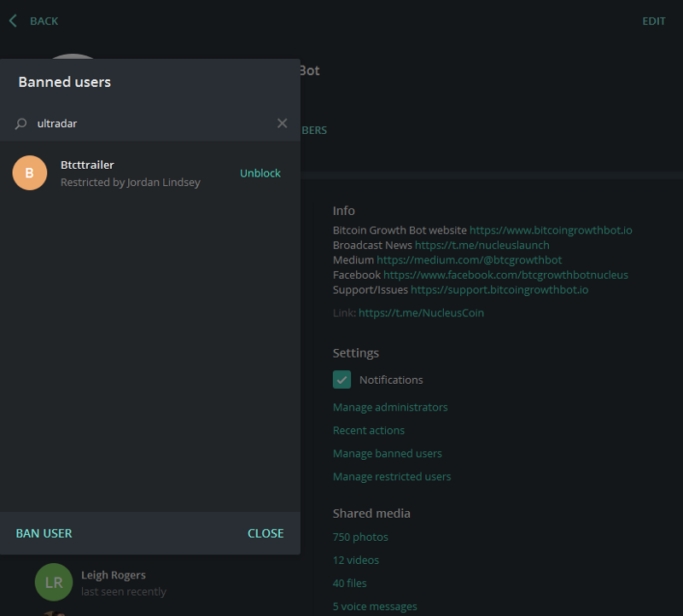
Task: Open the t.me/nucleuslaunch broadcast link
Action: pos(482,245)
